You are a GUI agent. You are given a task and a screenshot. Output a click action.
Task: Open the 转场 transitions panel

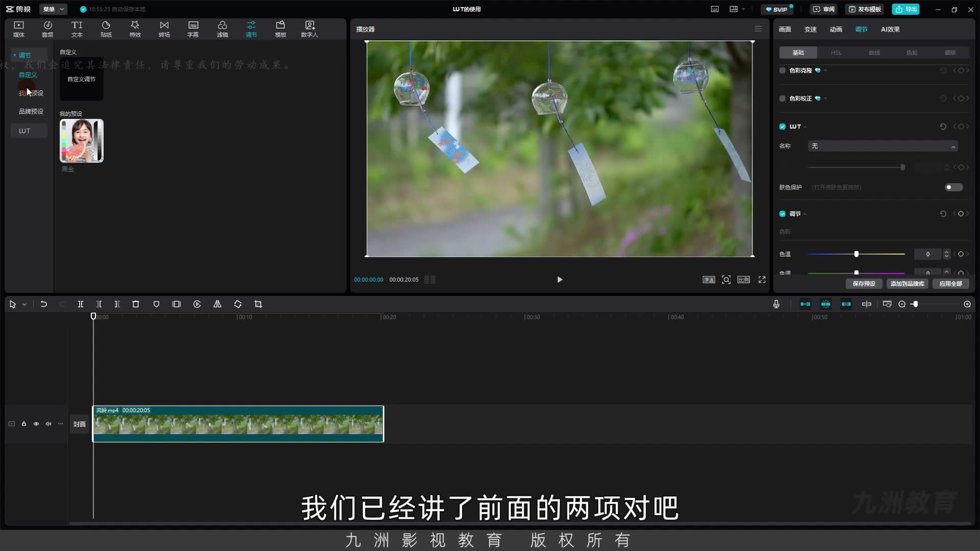164,29
